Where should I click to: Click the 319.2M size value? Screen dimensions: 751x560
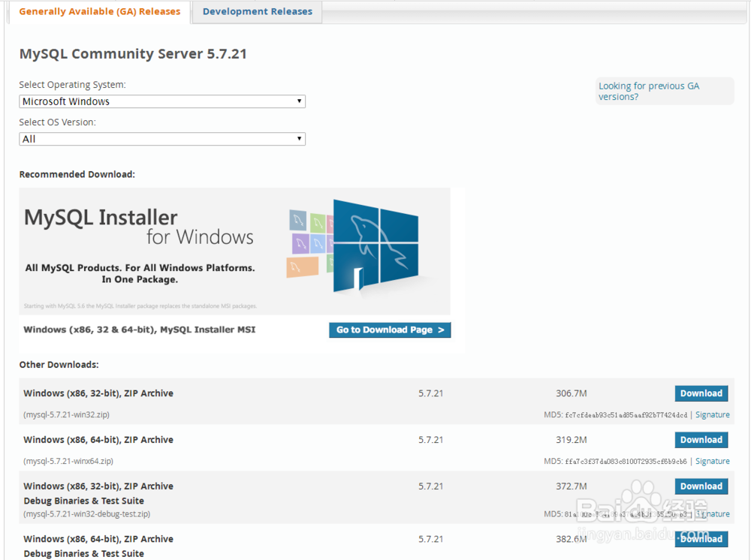[x=572, y=440]
